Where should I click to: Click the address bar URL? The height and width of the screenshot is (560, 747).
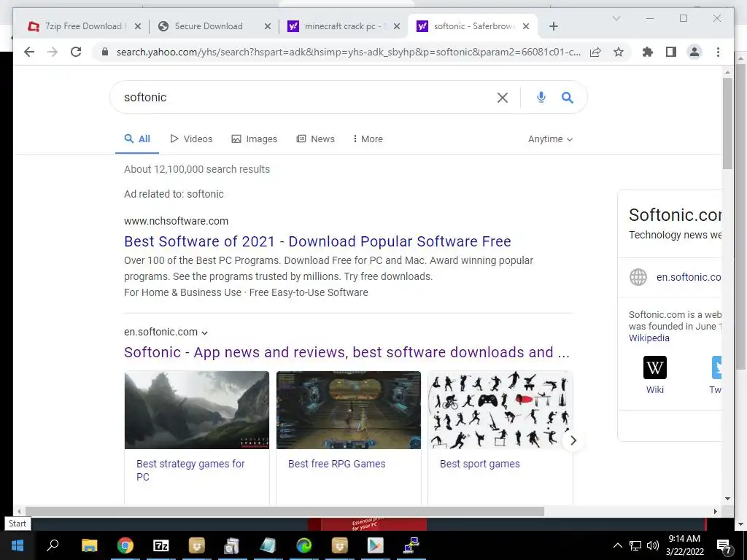[x=348, y=52]
